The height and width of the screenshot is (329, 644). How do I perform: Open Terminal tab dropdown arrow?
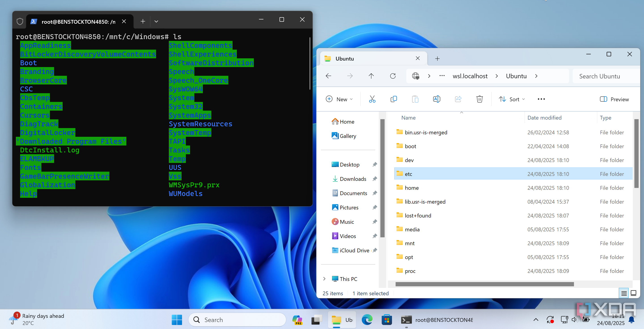click(x=156, y=21)
